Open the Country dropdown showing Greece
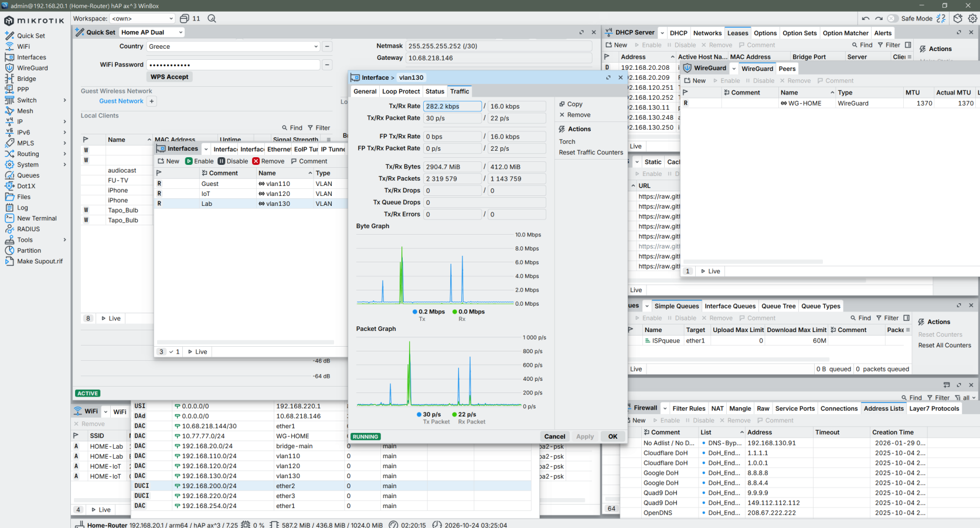980x528 pixels. point(233,46)
